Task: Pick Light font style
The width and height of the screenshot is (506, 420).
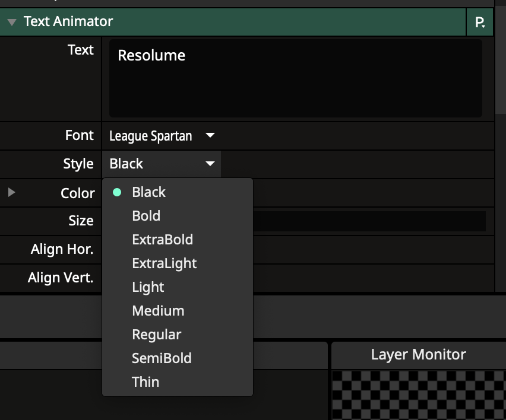Action: [148, 287]
